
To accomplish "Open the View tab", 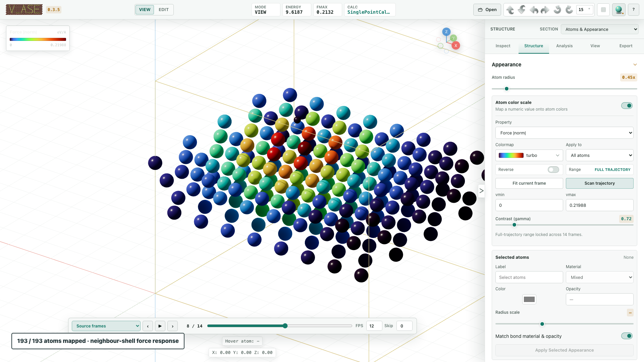I will (x=595, y=46).
